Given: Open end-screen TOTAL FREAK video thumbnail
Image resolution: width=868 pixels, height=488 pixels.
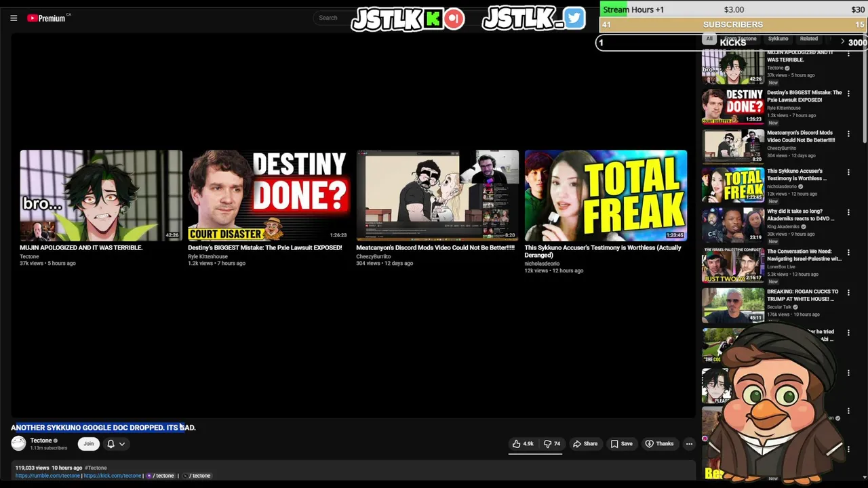Looking at the screenshot, I should pyautogui.click(x=606, y=195).
